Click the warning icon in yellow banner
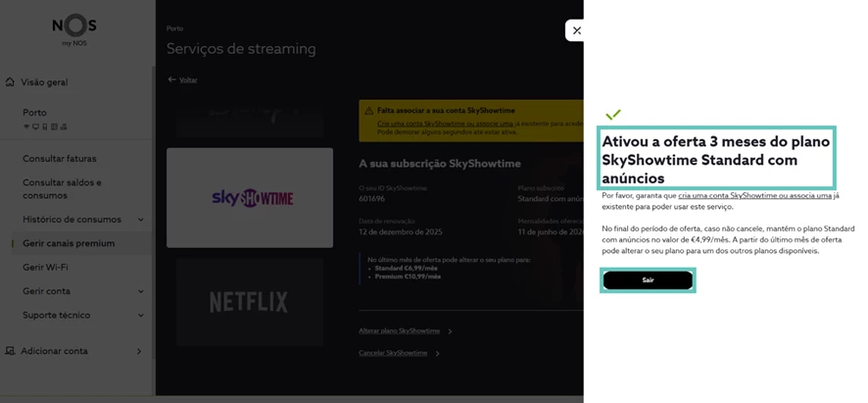The height and width of the screenshot is (403, 868). 368,111
